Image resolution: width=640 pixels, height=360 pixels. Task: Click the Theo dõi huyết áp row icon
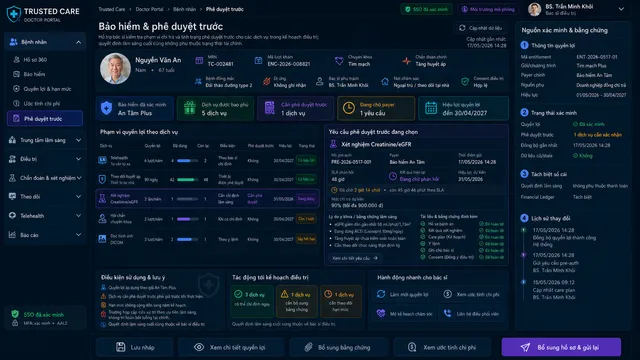click(x=102, y=179)
